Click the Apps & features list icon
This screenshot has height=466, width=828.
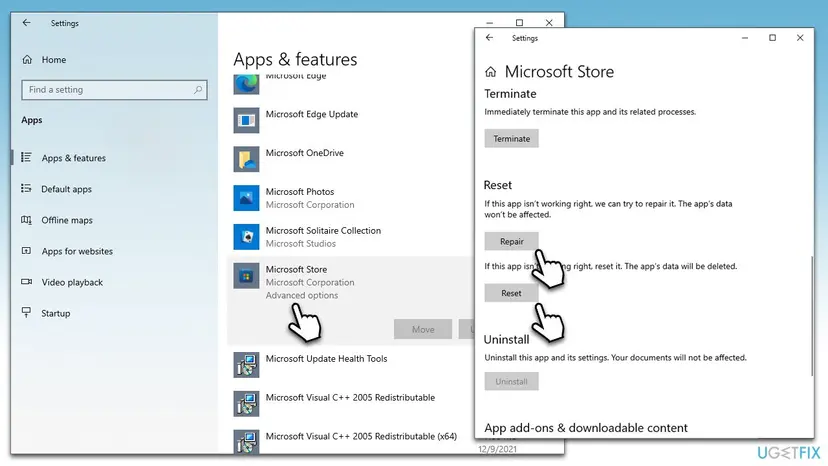[x=26, y=157]
